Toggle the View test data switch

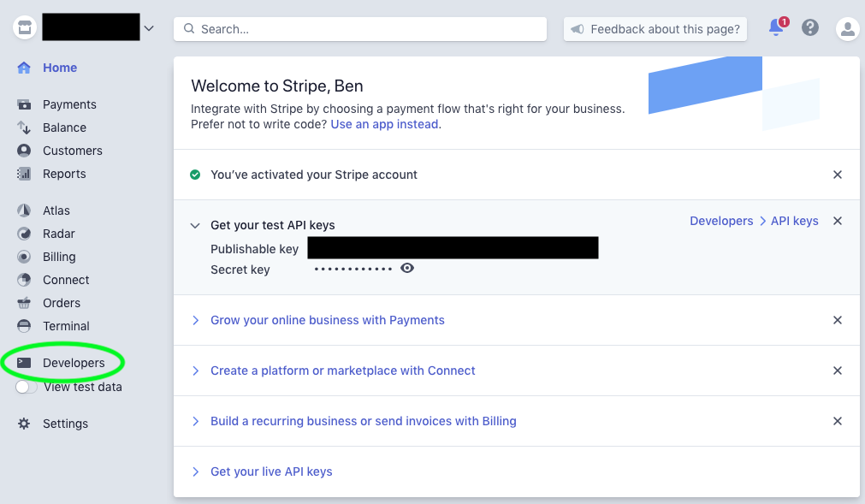click(x=27, y=387)
